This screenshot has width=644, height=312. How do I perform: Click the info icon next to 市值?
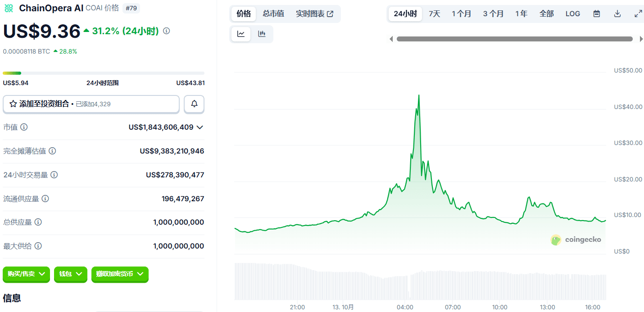pyautogui.click(x=24, y=127)
